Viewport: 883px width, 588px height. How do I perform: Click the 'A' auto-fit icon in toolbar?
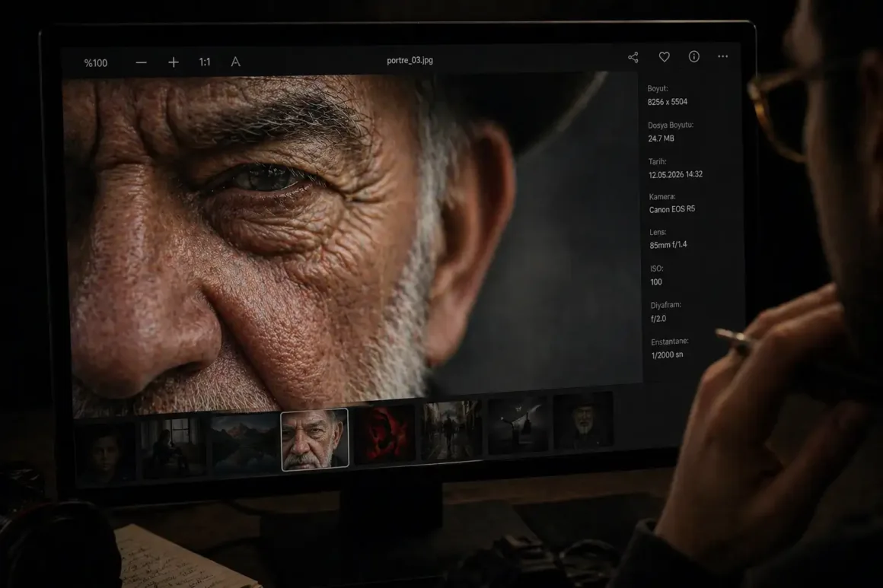235,62
